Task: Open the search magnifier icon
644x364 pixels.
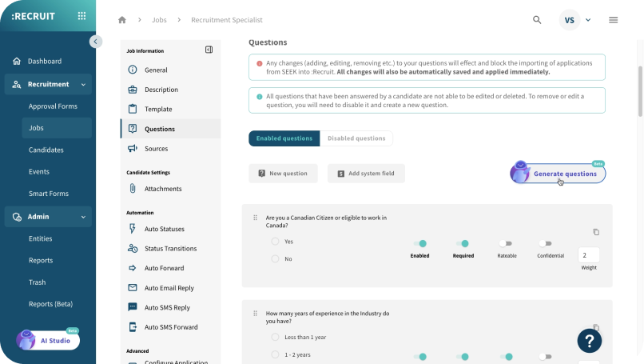Action: pos(537,20)
